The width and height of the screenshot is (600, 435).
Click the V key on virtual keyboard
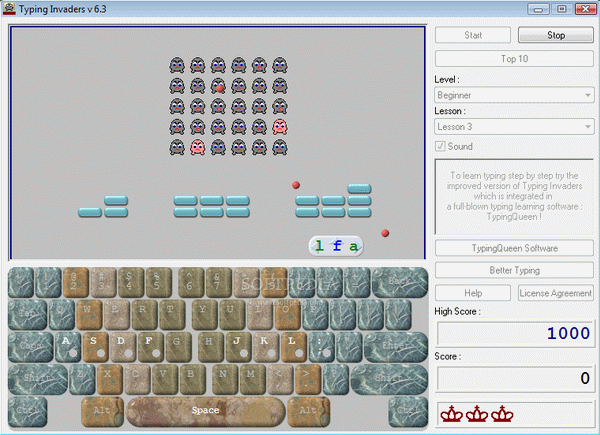pyautogui.click(x=165, y=379)
